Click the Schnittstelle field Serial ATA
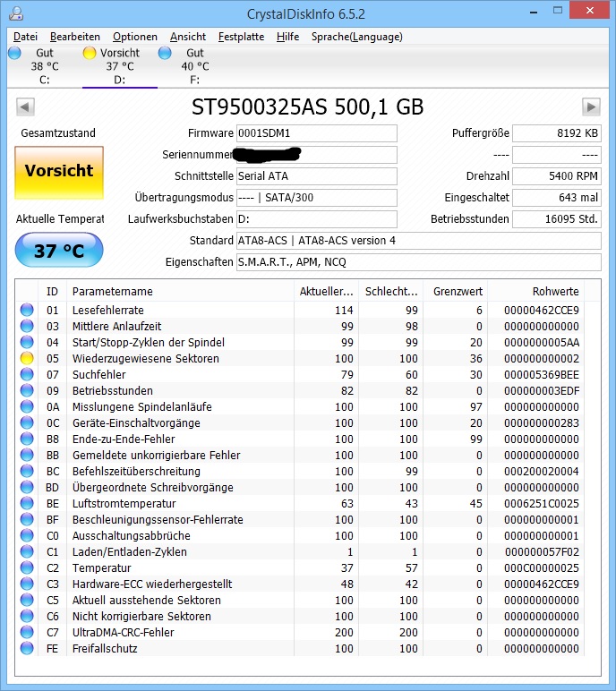The width and height of the screenshot is (616, 691). (317, 175)
